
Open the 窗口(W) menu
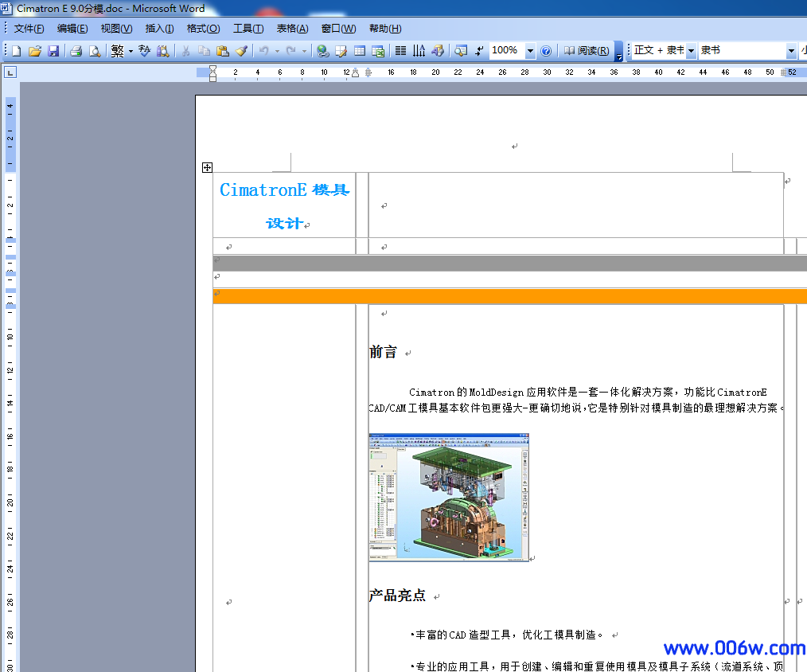tap(338, 29)
